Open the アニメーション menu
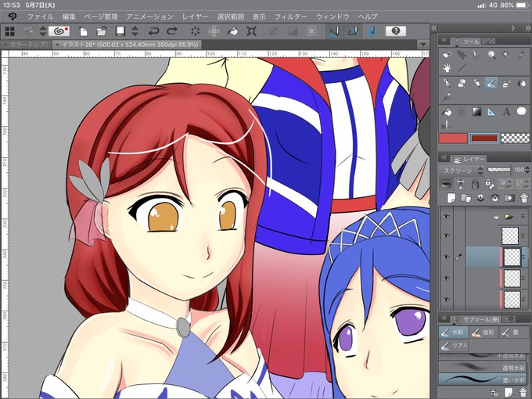The height and width of the screenshot is (399, 532). pos(150,16)
